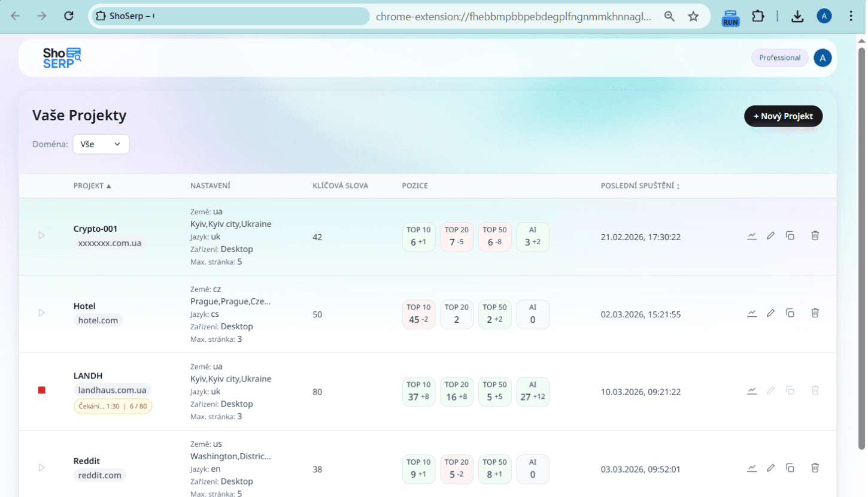
Task: Click Crypto-001 TOP 50 position badge
Action: [494, 237]
